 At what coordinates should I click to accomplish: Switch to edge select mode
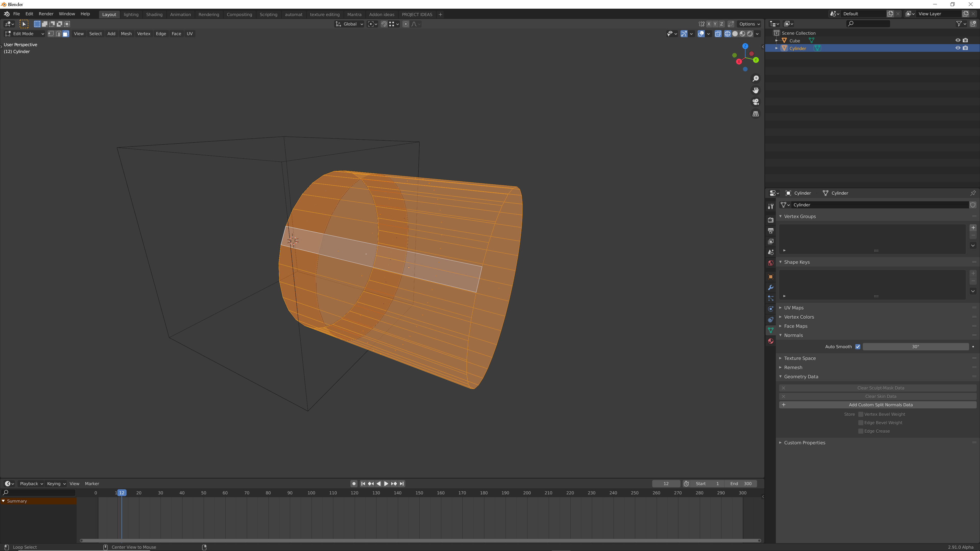pyautogui.click(x=58, y=34)
